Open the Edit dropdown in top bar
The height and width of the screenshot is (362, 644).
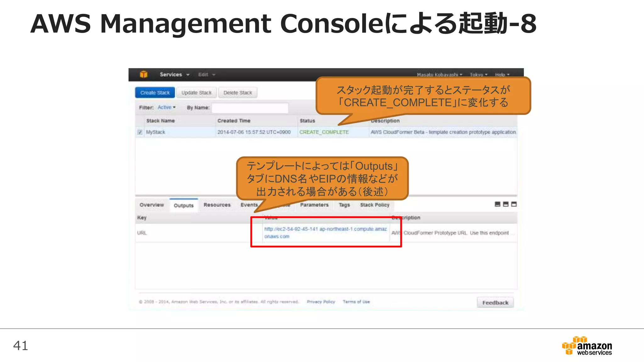coord(207,74)
